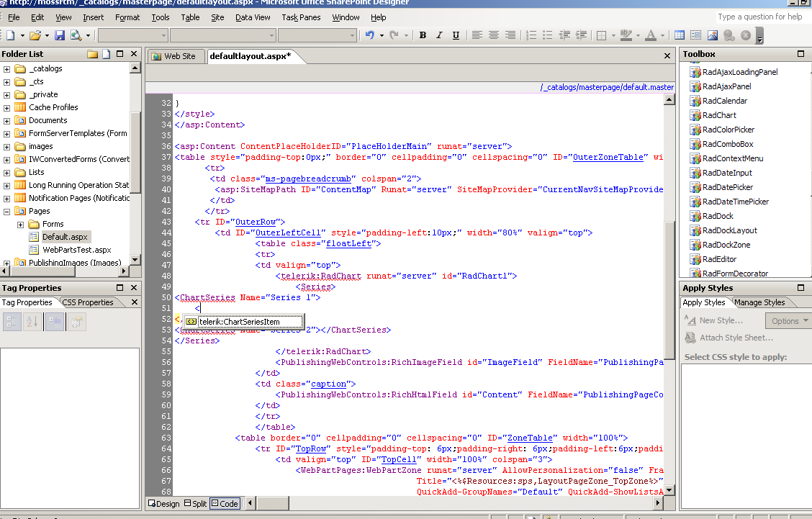Switch to the CSS Properties tab

[x=88, y=302]
